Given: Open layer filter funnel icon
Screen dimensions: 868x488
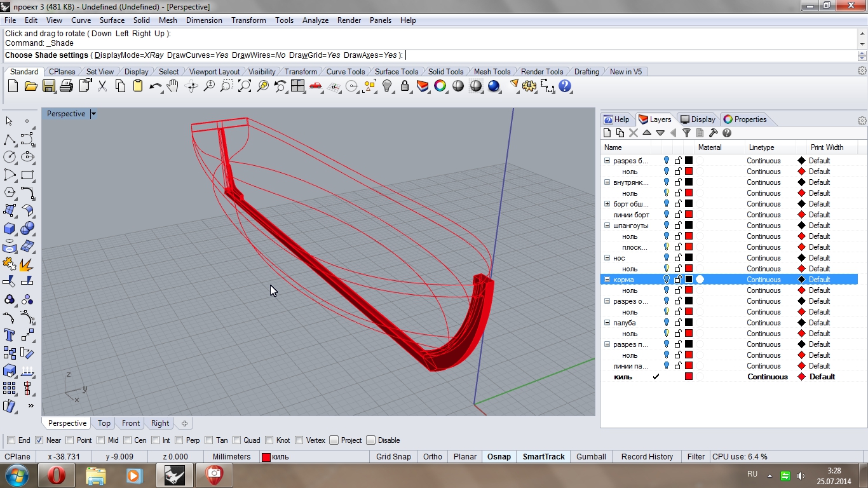Looking at the screenshot, I should (x=686, y=133).
